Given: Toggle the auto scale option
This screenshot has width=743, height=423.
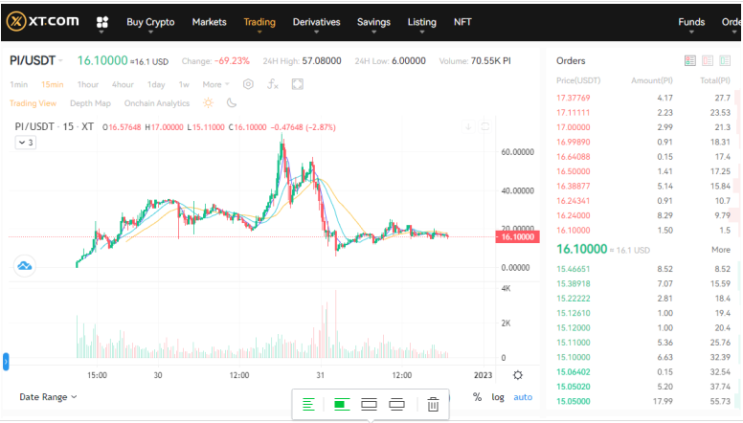Looking at the screenshot, I should click(x=523, y=397).
